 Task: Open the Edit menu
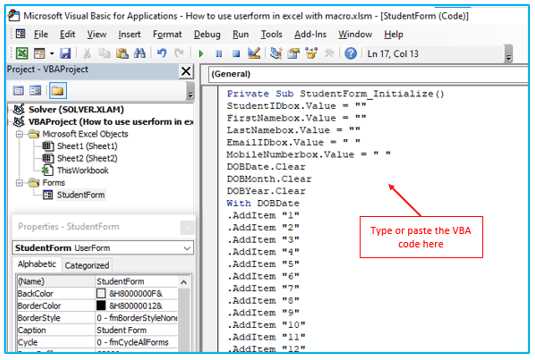(67, 34)
